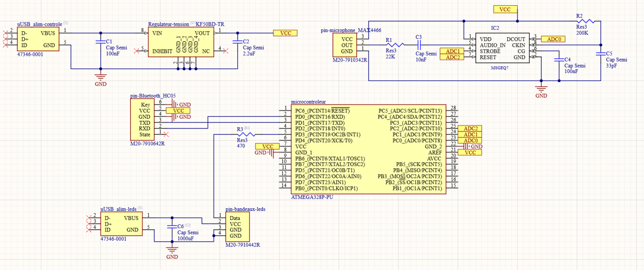Select capacitor C1 near the VBUS line
The width and height of the screenshot is (644, 270).
click(x=100, y=42)
